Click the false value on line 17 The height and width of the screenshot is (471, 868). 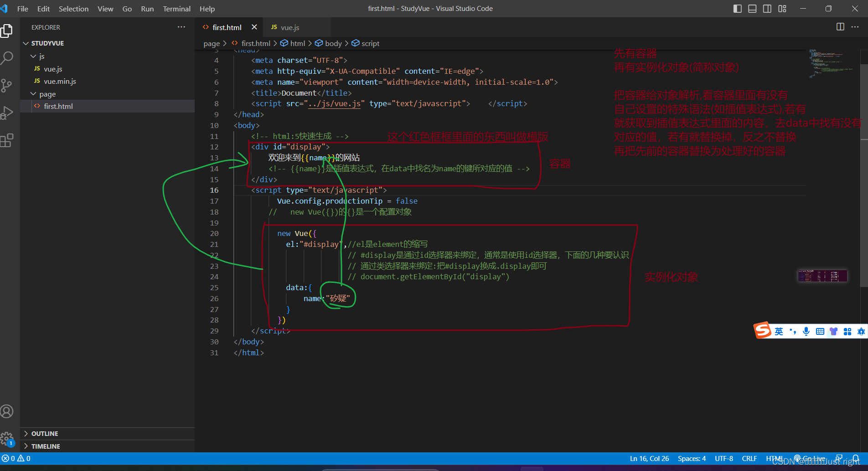(x=407, y=201)
